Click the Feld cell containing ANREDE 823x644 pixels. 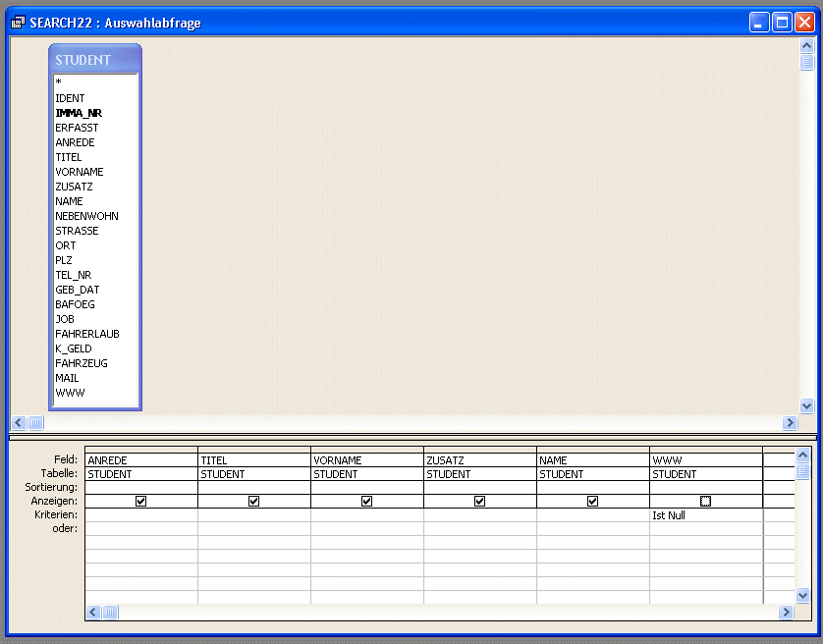[x=141, y=460]
